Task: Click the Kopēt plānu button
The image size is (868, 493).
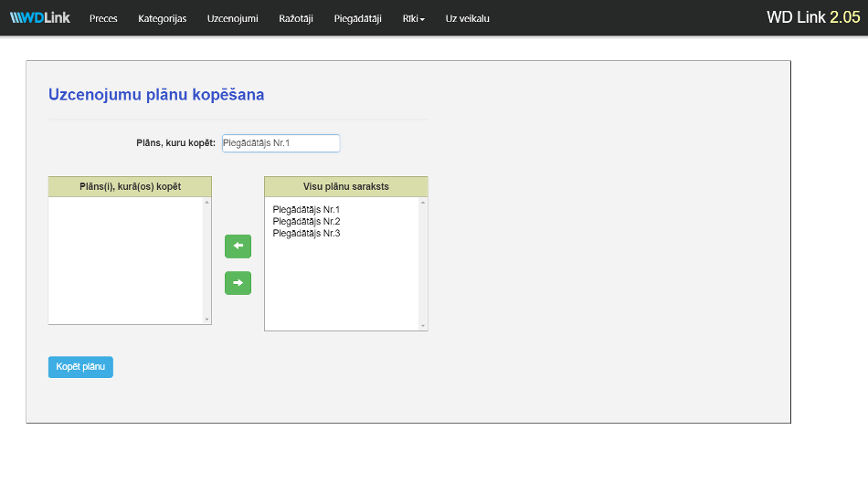Action: 80,367
